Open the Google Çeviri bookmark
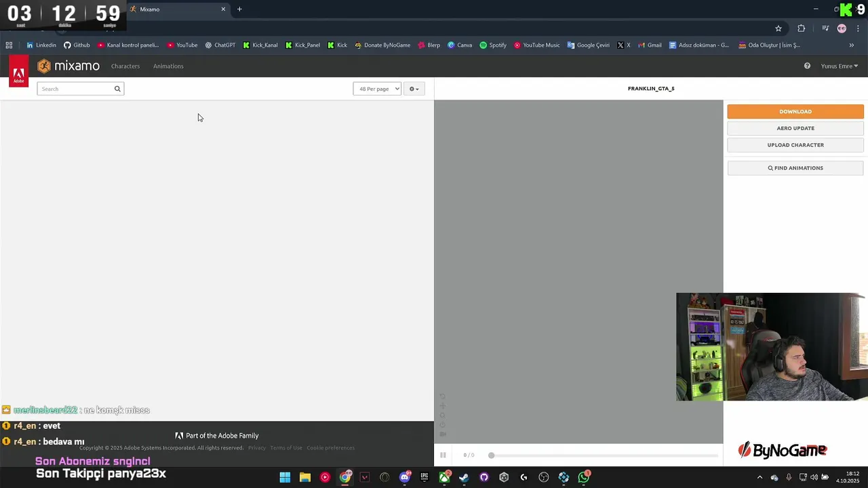 [x=589, y=45]
